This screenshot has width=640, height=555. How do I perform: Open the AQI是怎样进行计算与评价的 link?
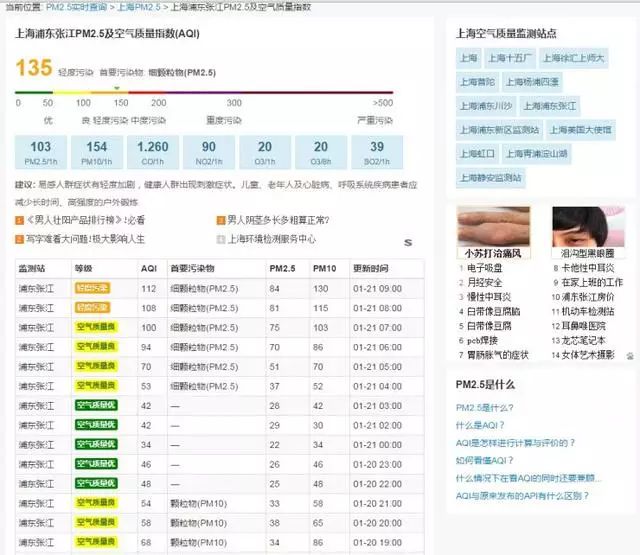[x=516, y=443]
